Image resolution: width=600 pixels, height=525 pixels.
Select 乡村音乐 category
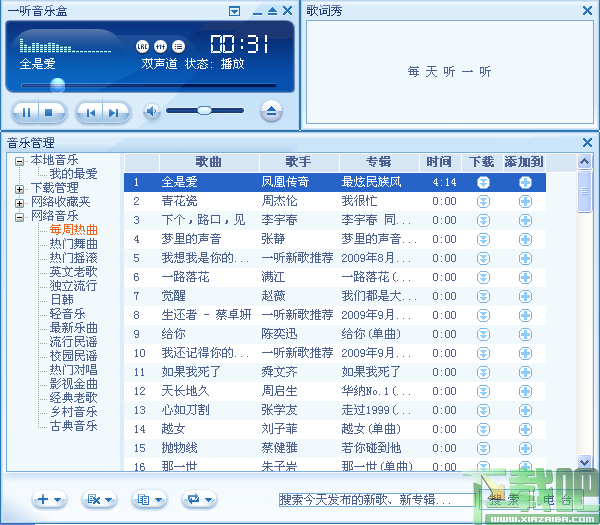pyautogui.click(x=73, y=412)
